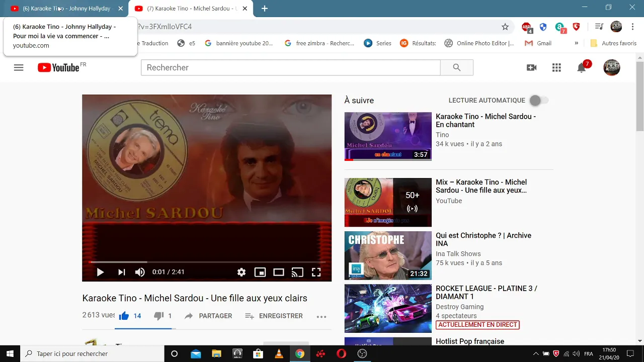Open Windows action center notifications
The image size is (644, 362).
630,354
